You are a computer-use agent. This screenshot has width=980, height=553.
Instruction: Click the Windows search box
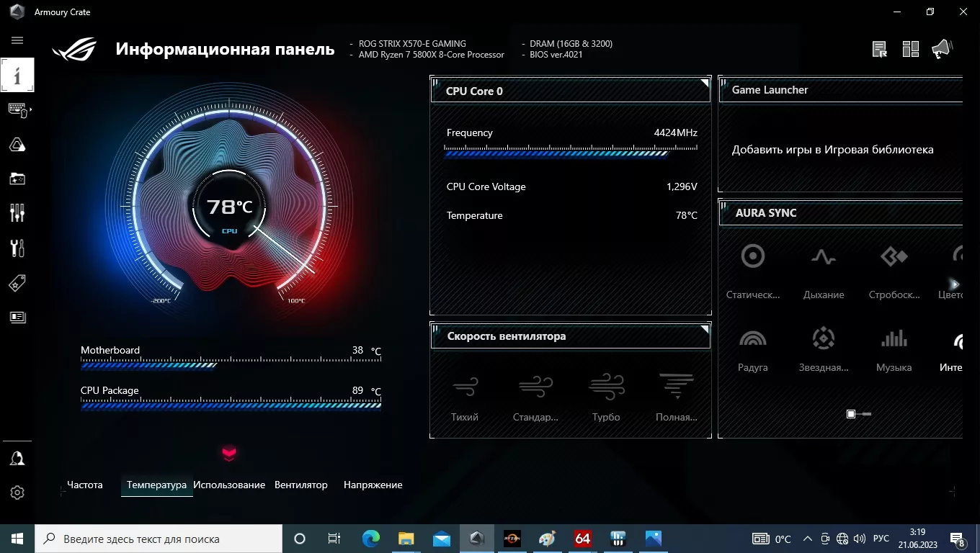point(159,539)
